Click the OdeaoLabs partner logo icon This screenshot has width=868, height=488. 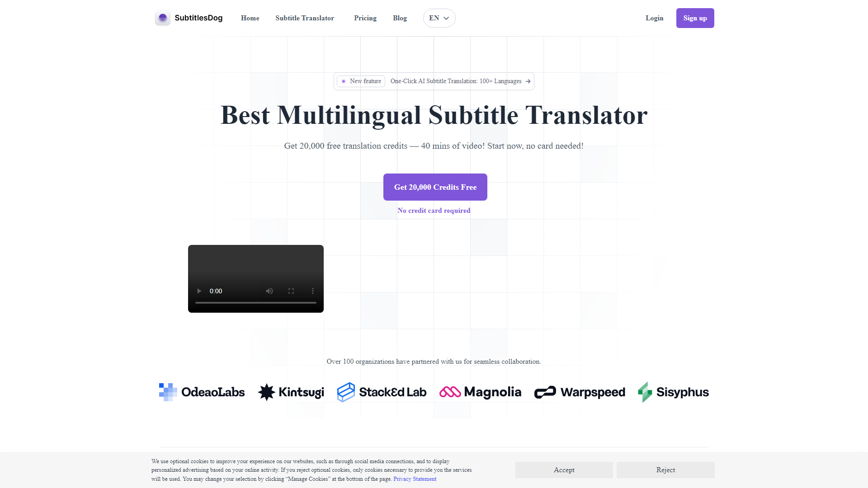pyautogui.click(x=168, y=392)
